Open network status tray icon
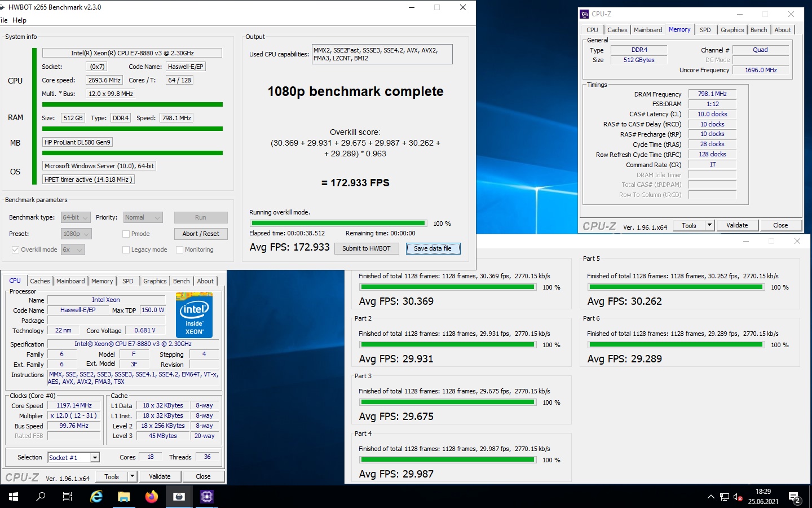 pyautogui.click(x=725, y=497)
